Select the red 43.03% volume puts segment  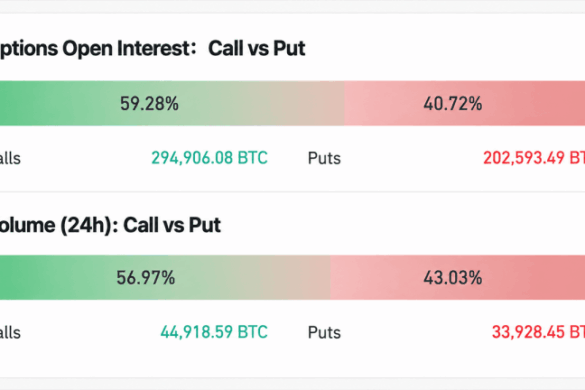[457, 278]
